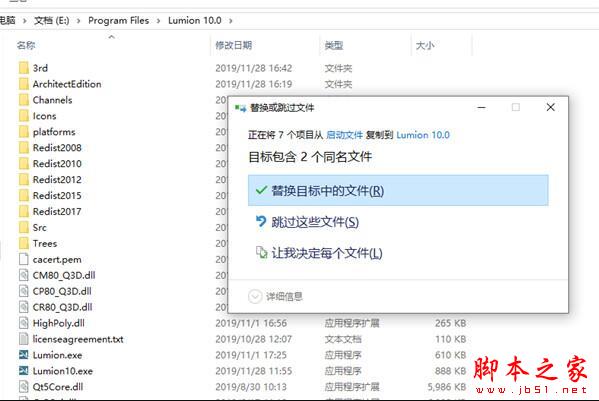Click the 文档 (E:) breadcrumb
This screenshot has height=401, width=599.
52,20
